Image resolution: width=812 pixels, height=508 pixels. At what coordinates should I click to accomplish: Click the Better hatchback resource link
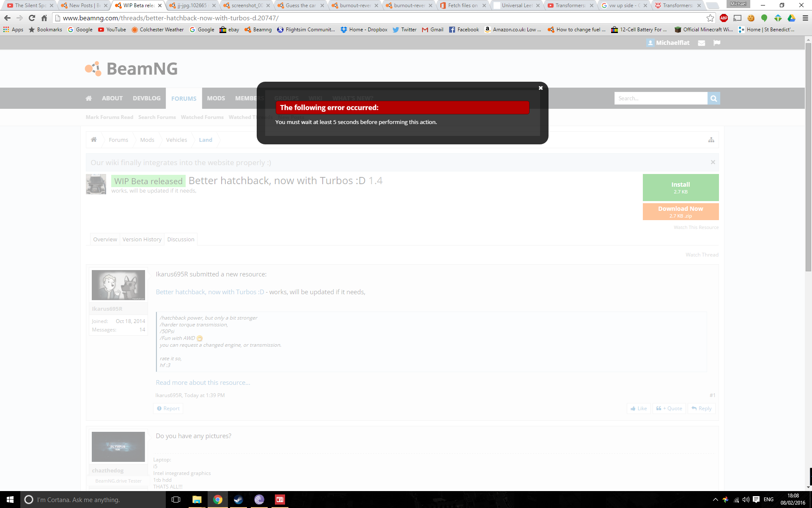click(x=210, y=292)
